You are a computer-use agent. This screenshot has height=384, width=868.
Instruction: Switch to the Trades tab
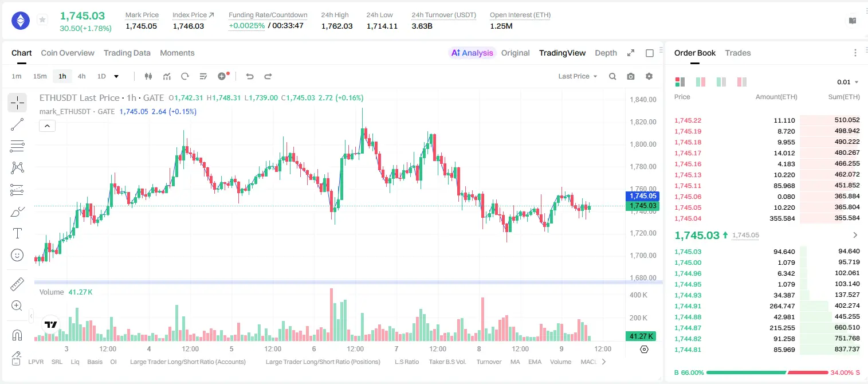(x=737, y=53)
